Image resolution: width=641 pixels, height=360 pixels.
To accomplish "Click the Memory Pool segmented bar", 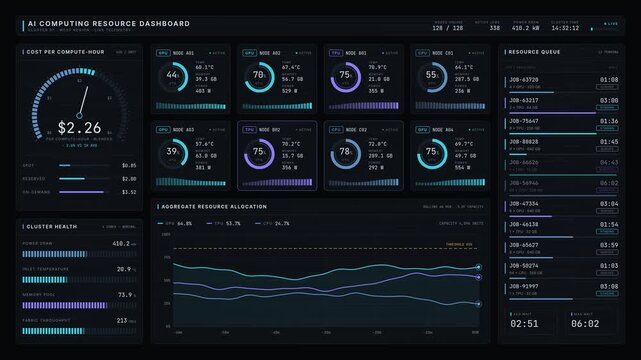I will click(x=79, y=305).
